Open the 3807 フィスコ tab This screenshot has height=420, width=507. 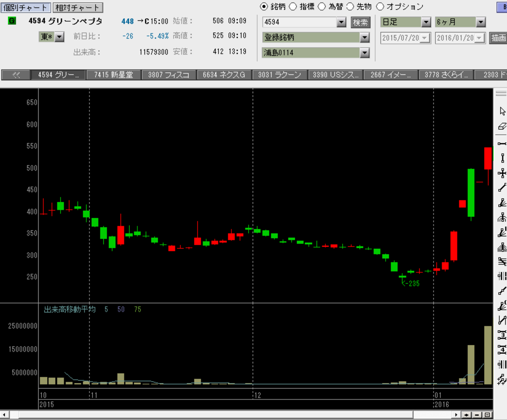pyautogui.click(x=168, y=75)
